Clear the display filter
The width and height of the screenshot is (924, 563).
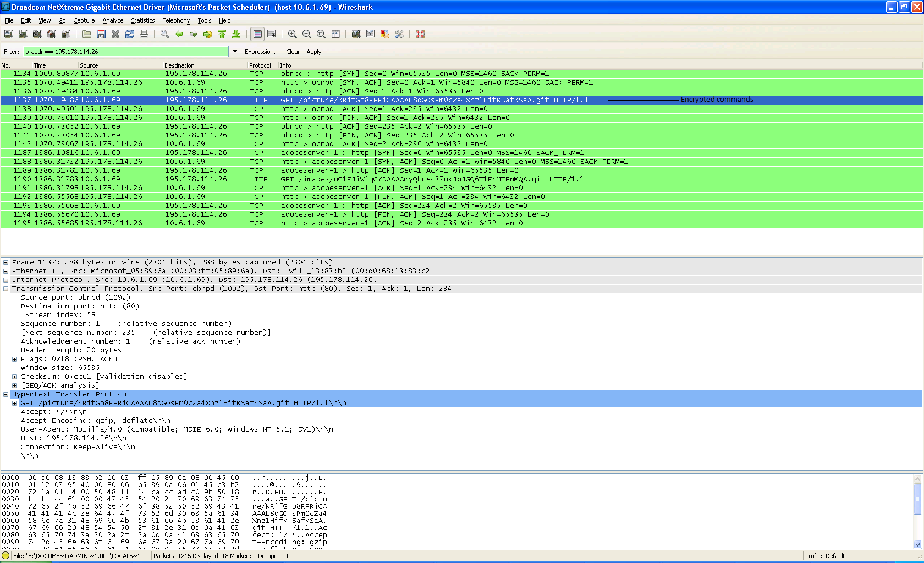click(293, 52)
